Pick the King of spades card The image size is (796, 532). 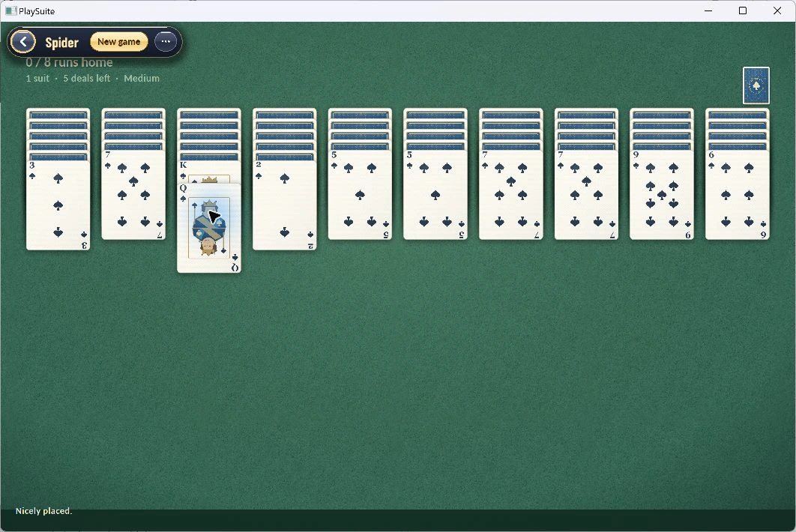pyautogui.click(x=208, y=171)
